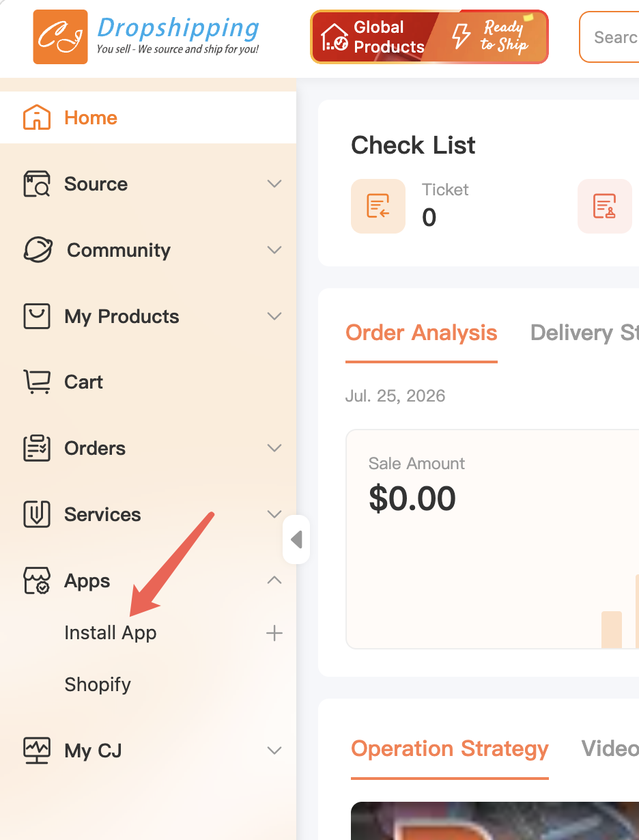Click the Community planet icon

(38, 250)
